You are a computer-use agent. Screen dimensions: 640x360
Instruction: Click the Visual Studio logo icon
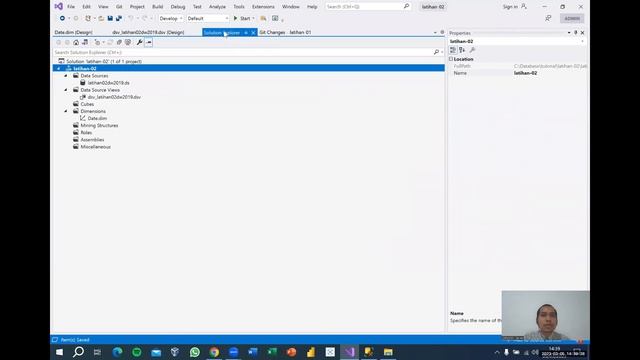[x=59, y=7]
